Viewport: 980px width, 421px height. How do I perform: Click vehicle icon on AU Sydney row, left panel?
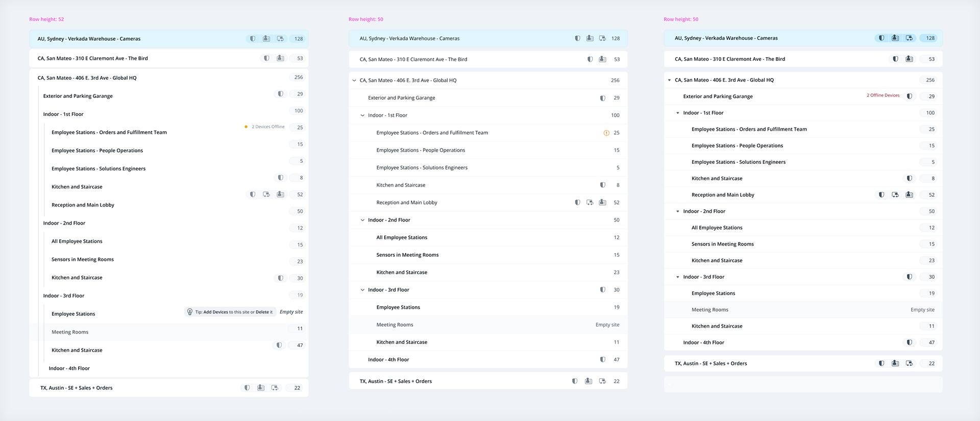pyautogui.click(x=280, y=39)
